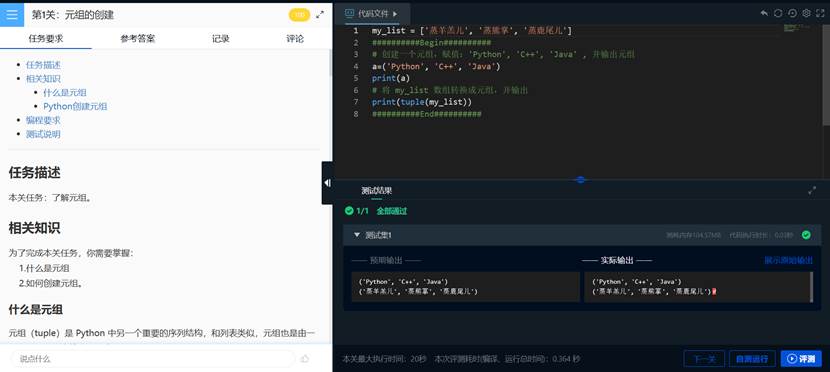
Task: Click the ##########End########## comment line
Action: [427, 114]
